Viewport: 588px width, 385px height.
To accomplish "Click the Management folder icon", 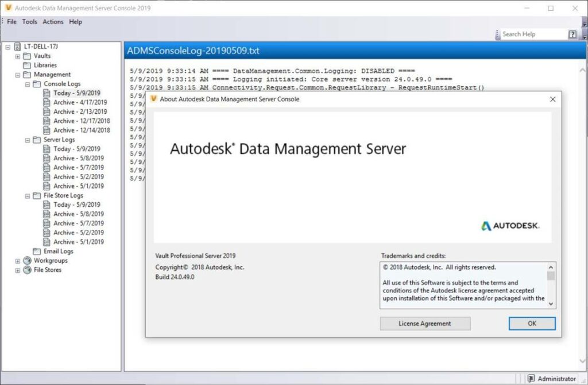I will coord(27,75).
